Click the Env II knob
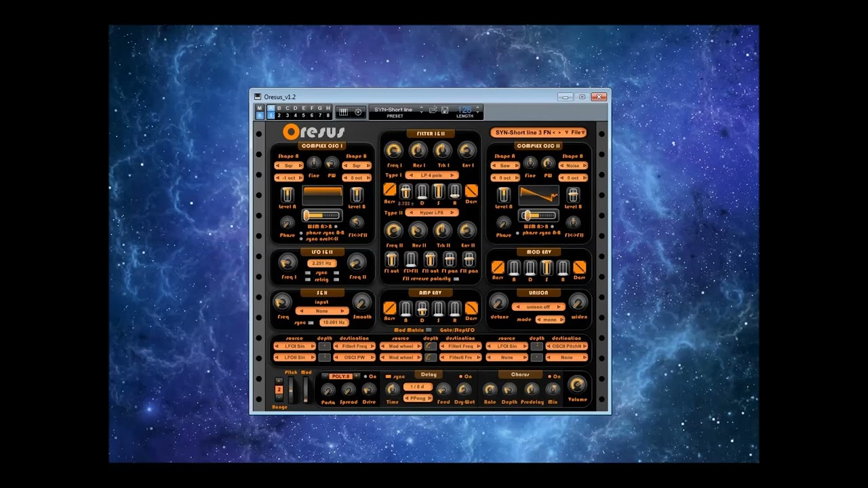868x488 pixels. (x=467, y=230)
